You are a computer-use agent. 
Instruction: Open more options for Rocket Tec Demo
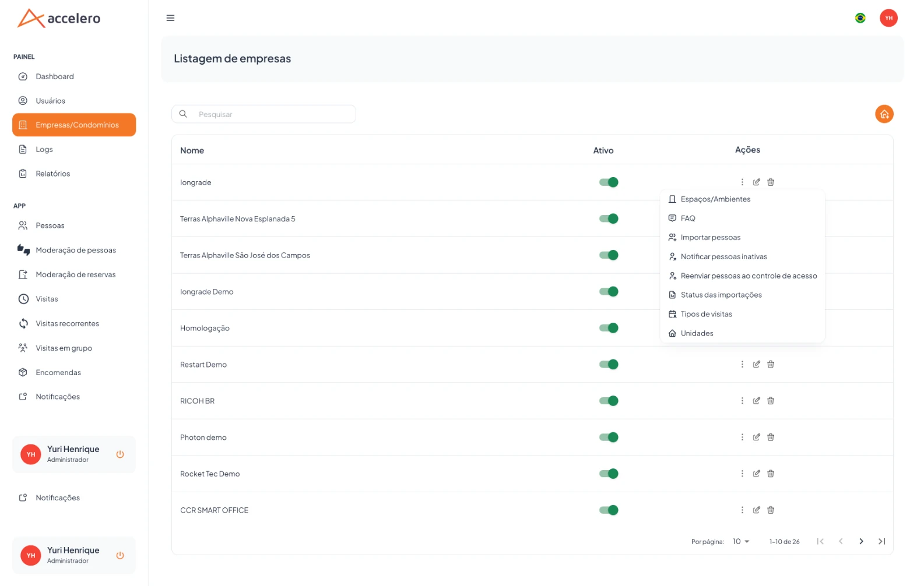(x=742, y=474)
